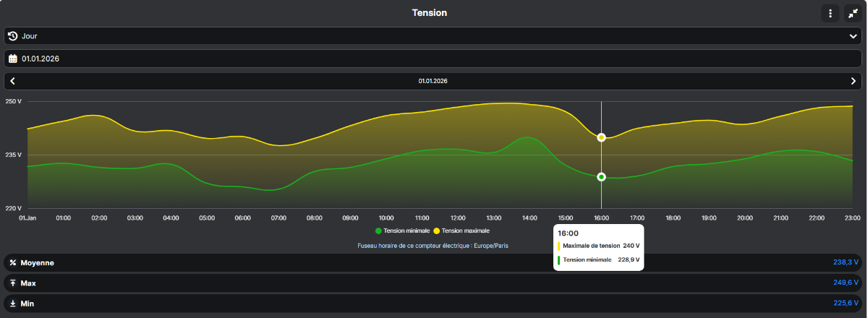The image size is (868, 318).
Task: Click the calendar icon next to 01.01.2026
Action: (12, 59)
